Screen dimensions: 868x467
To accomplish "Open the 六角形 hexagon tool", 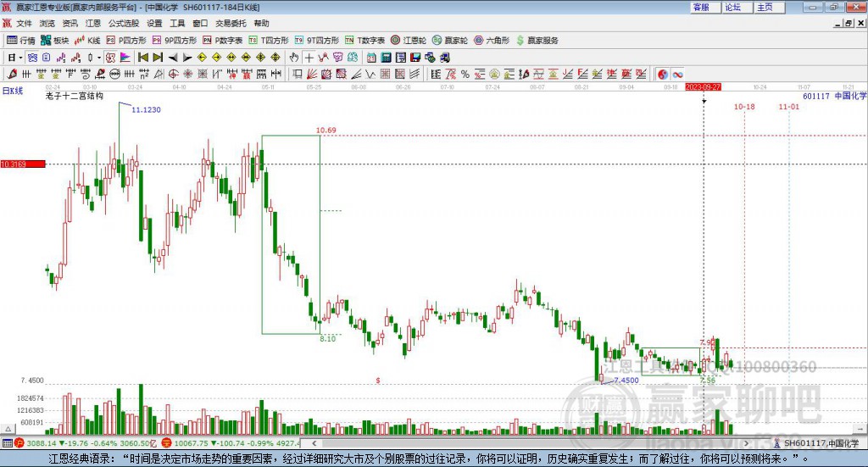I will 492,41.
